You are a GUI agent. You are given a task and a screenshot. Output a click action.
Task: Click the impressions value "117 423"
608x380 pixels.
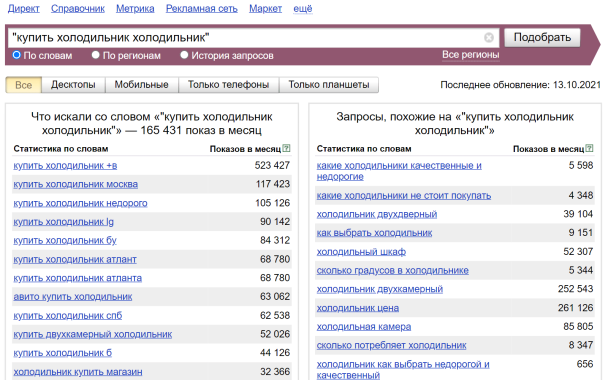(273, 184)
